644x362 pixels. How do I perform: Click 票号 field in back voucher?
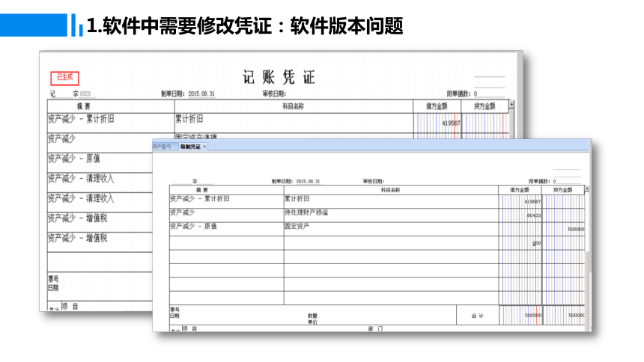point(53,279)
